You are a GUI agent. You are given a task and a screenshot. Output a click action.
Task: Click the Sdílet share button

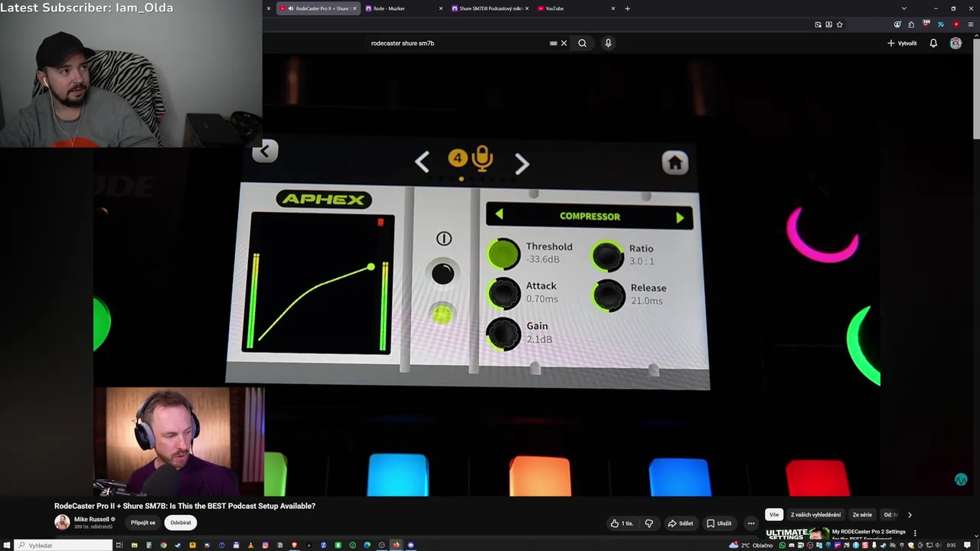[680, 523]
